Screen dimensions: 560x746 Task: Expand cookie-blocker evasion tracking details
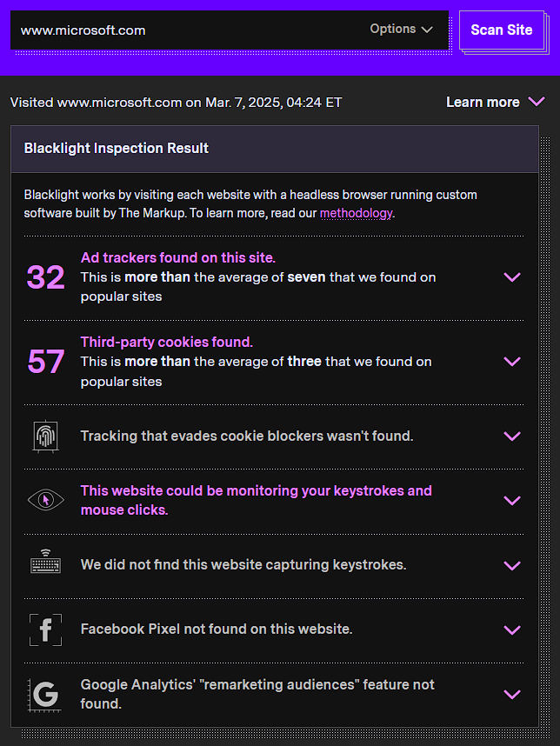512,436
